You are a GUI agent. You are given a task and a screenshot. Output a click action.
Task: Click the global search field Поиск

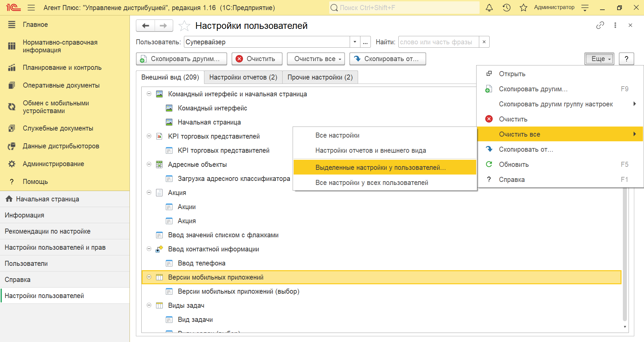pos(404,8)
